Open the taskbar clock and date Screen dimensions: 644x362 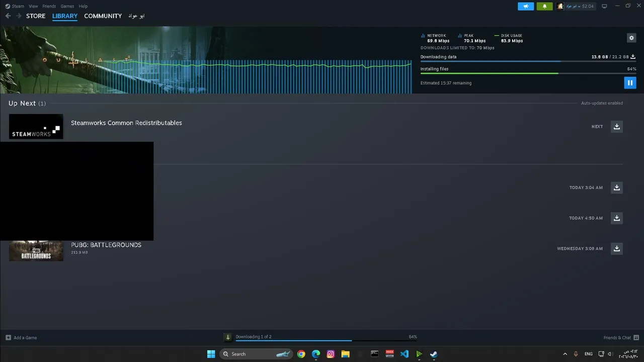coord(628,354)
